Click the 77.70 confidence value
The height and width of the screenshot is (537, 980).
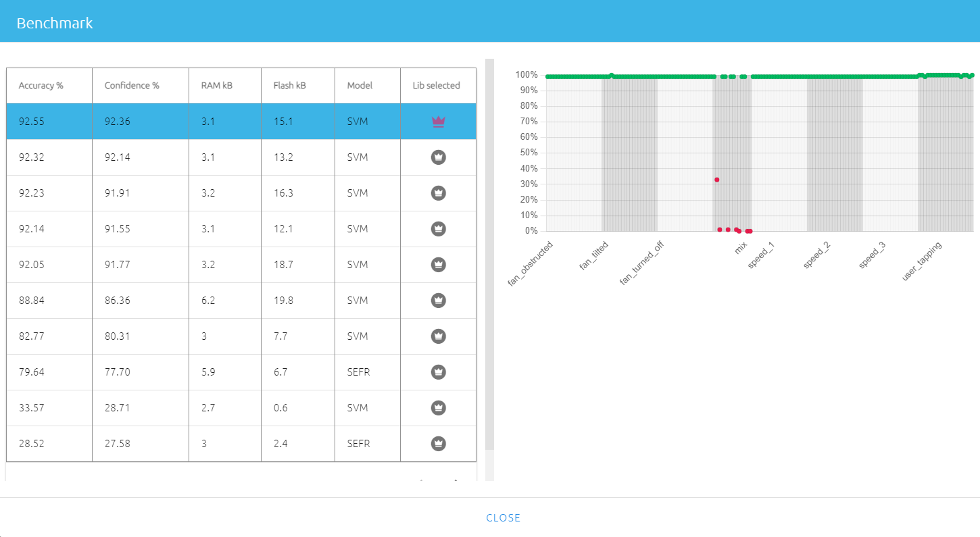(117, 372)
